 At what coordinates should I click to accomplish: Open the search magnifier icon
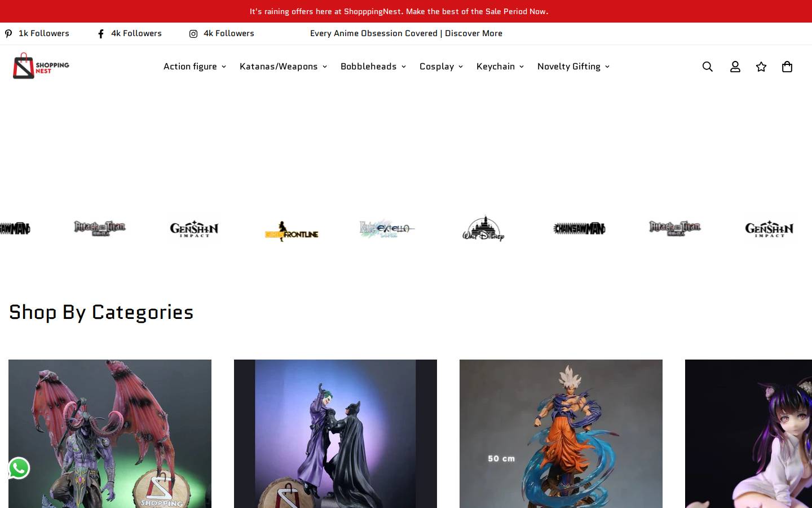708,67
